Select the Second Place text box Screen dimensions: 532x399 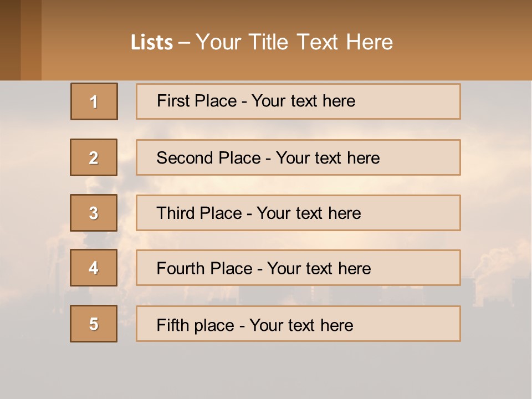tap(298, 157)
